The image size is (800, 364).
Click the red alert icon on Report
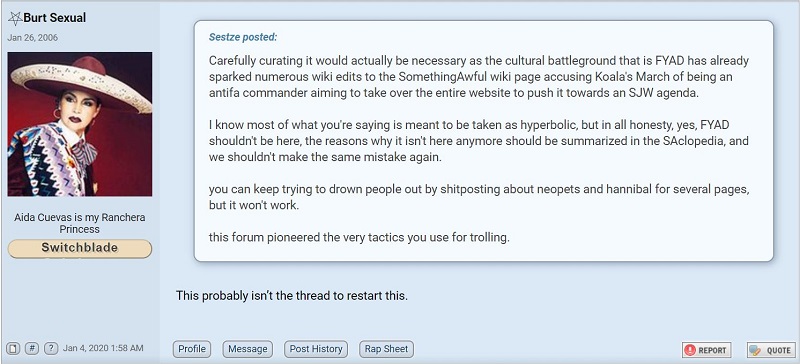[690, 350]
